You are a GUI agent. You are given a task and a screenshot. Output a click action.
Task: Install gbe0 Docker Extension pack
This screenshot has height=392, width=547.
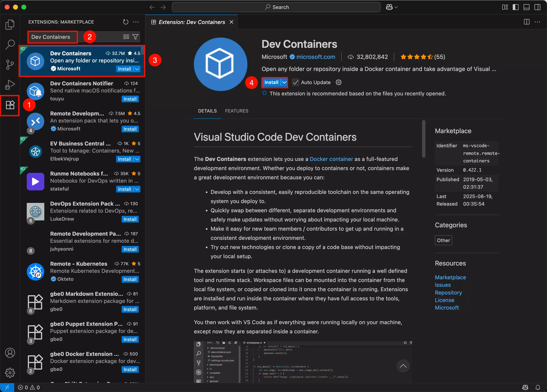[x=130, y=370]
